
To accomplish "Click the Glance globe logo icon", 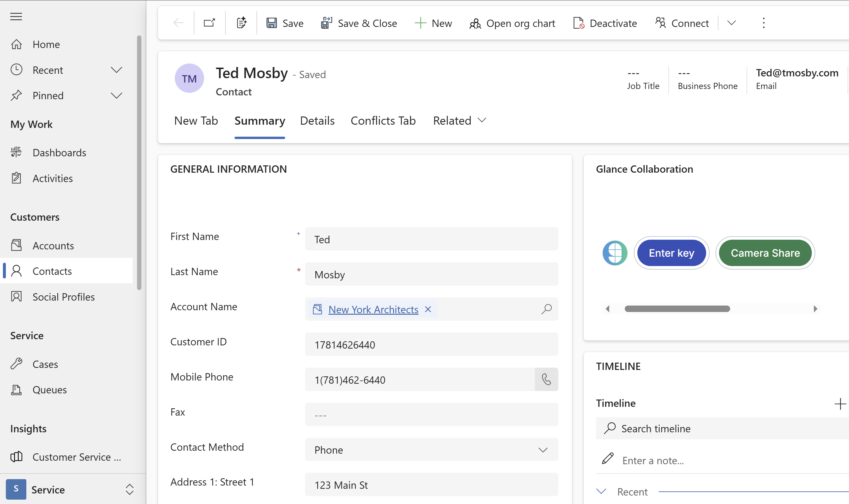I will 615,253.
